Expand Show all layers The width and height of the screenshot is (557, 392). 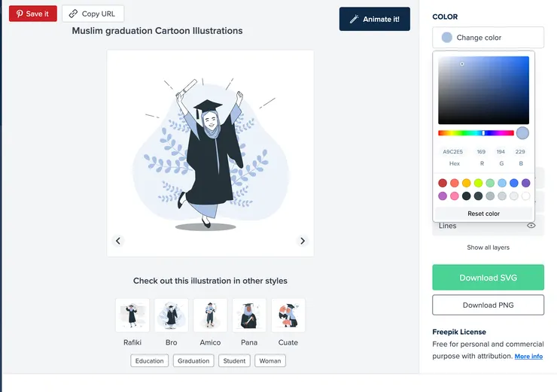click(x=488, y=248)
